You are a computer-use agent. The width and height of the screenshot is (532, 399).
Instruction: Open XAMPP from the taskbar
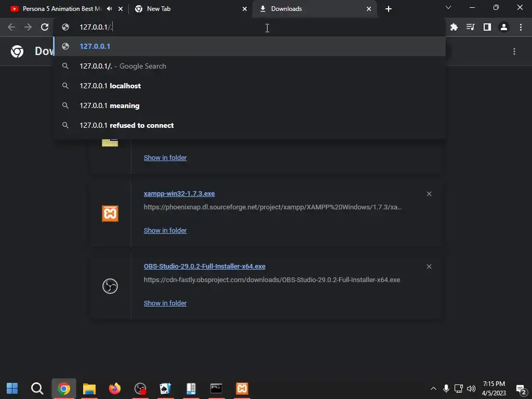pyautogui.click(x=242, y=389)
